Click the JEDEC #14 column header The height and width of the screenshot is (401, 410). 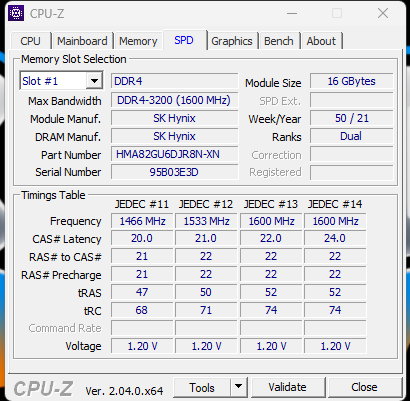(335, 204)
